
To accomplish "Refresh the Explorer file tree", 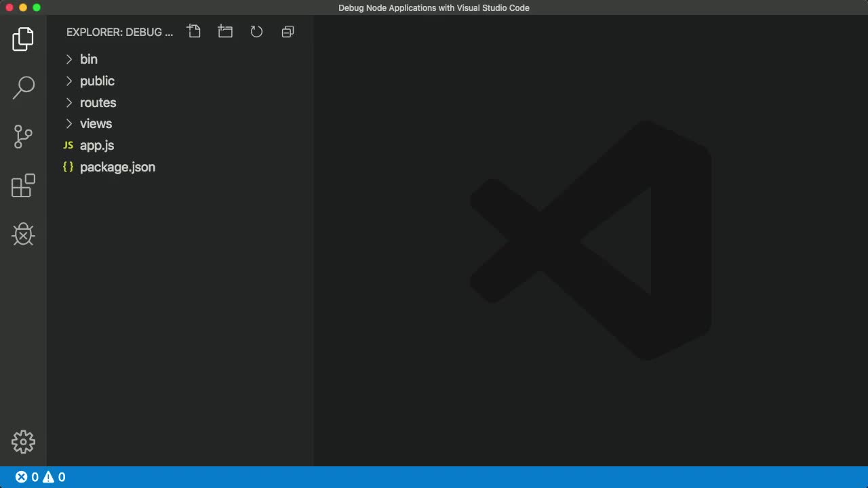I will tap(256, 31).
